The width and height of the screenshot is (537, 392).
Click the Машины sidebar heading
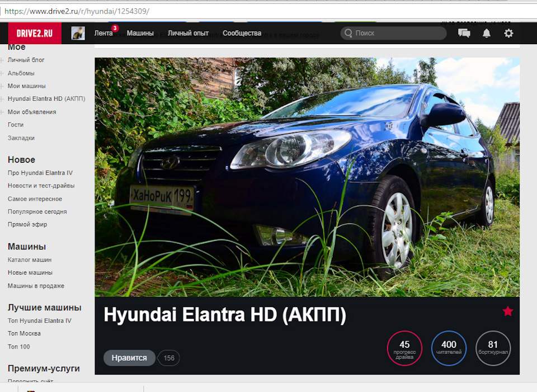[27, 247]
